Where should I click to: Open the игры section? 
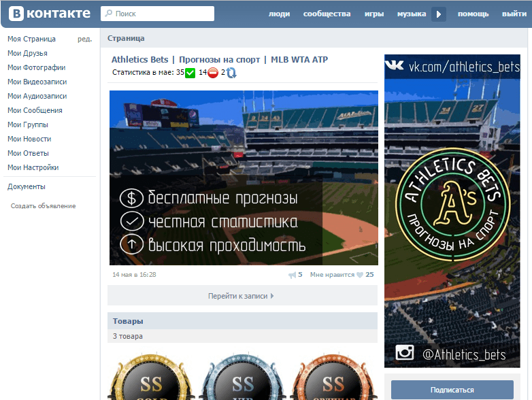click(374, 14)
